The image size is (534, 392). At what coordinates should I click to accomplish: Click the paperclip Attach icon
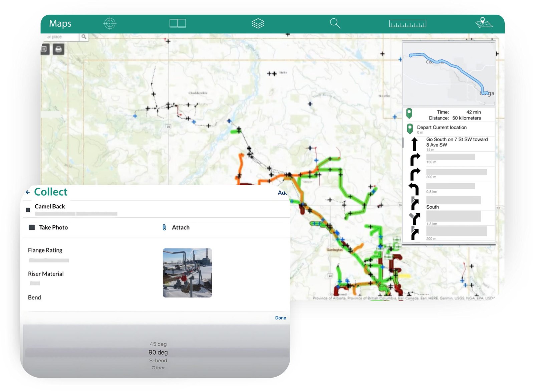point(164,227)
